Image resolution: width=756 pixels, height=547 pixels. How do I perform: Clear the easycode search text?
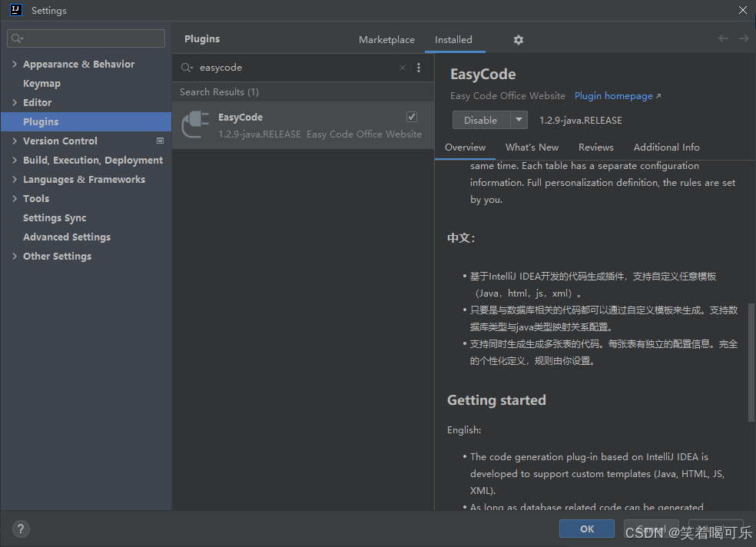[x=402, y=68]
